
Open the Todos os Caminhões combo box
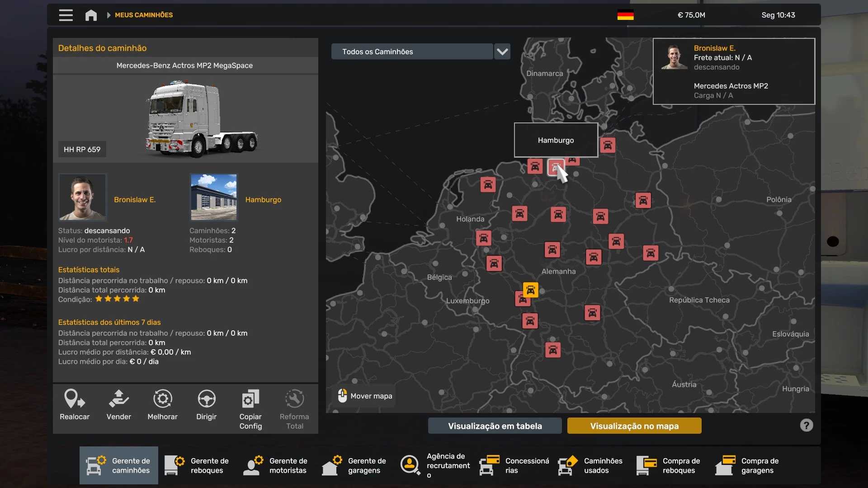pos(411,52)
